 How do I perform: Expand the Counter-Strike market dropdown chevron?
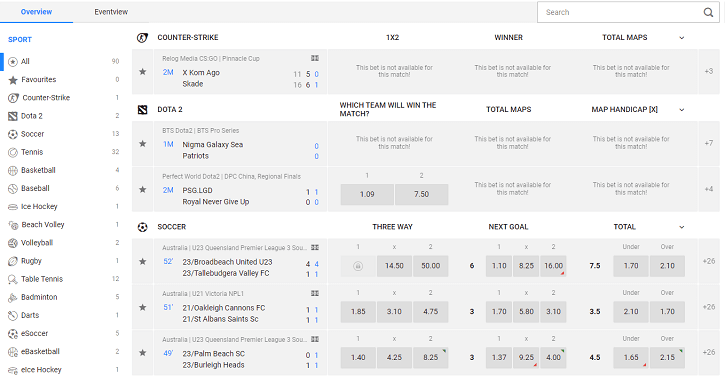pos(682,38)
